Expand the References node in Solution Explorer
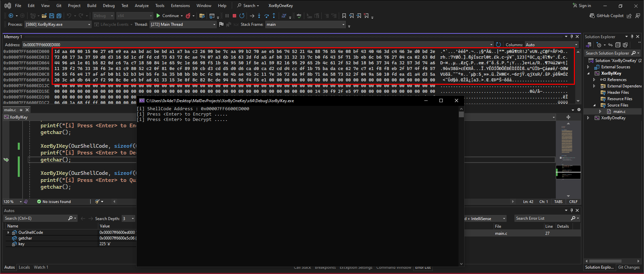 594,80
